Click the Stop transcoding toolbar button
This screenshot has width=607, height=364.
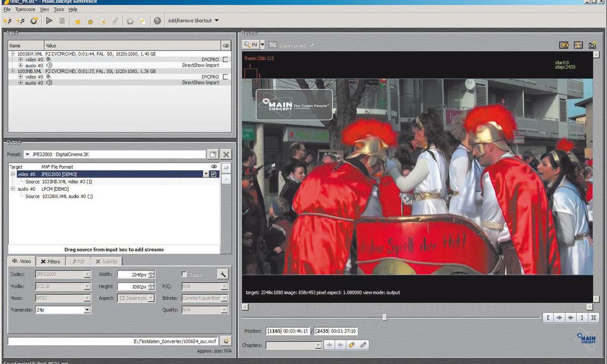click(62, 21)
